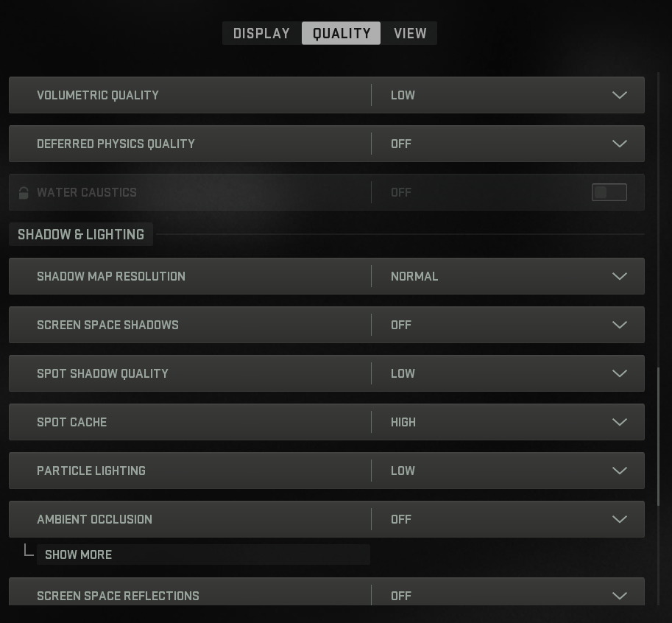Click the lock icon beside Water Caustics

pyautogui.click(x=24, y=193)
